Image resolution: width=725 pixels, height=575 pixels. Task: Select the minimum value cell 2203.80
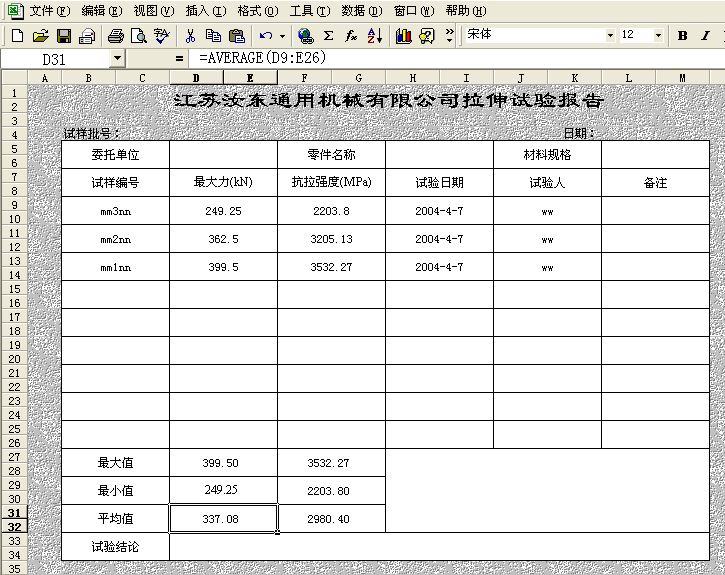(332, 491)
